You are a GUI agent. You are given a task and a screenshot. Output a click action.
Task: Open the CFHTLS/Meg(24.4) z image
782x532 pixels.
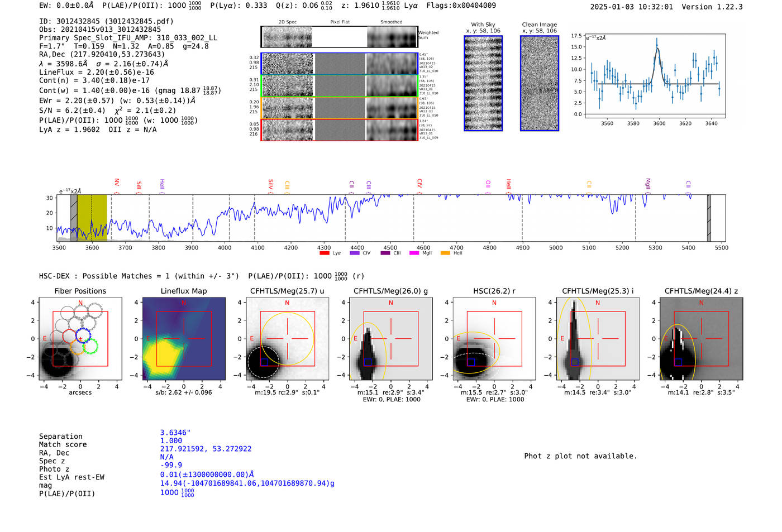pos(702,339)
